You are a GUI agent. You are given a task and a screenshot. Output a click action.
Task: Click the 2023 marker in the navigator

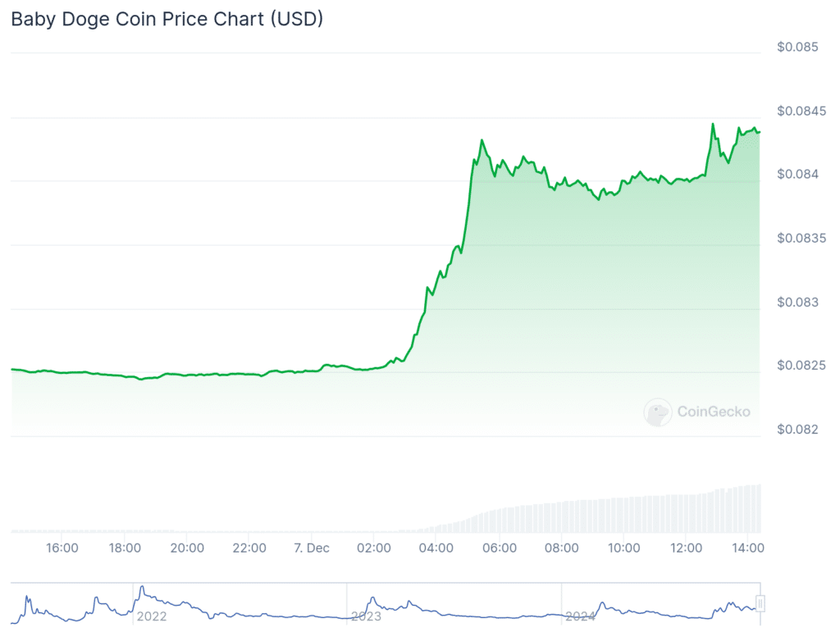[x=366, y=616]
